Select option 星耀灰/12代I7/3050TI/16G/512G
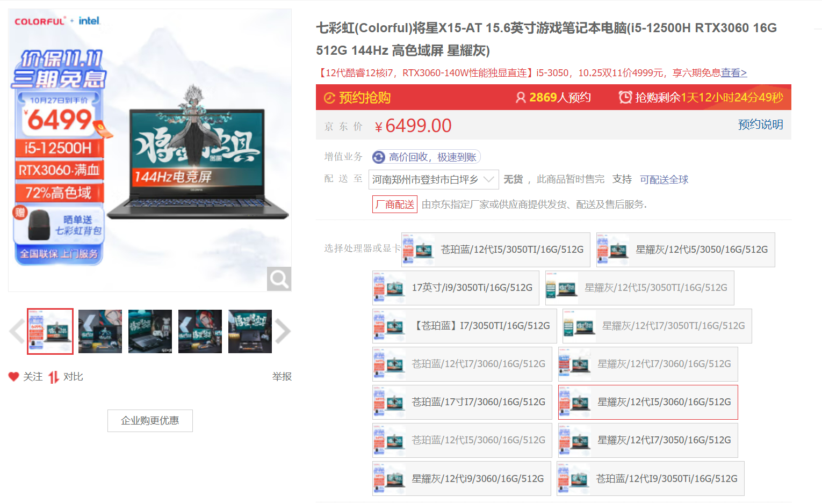The height and width of the screenshot is (504, 822). (657, 326)
